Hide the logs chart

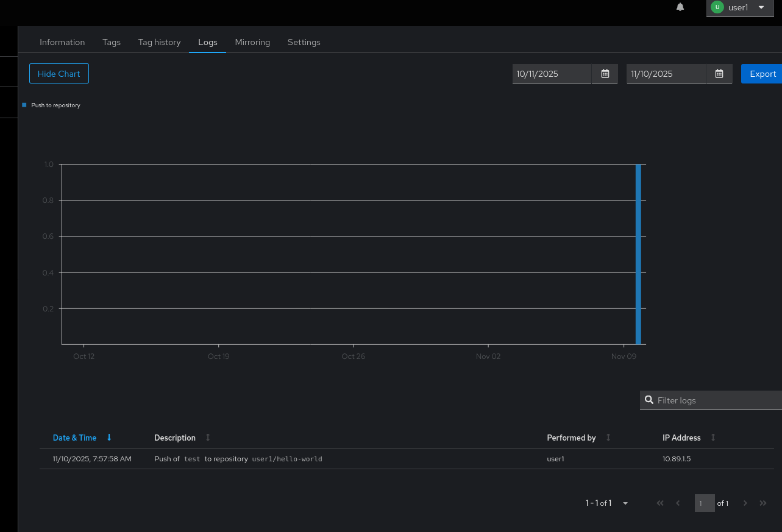click(59, 74)
